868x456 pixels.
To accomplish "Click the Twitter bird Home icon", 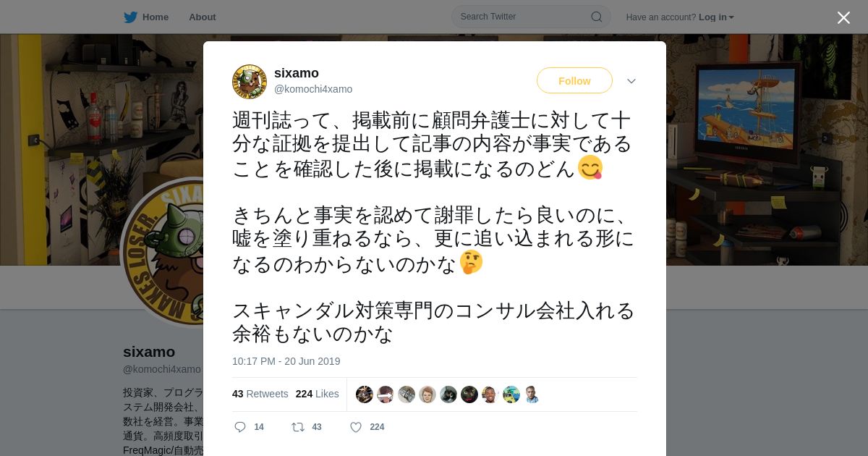I will pos(130,17).
